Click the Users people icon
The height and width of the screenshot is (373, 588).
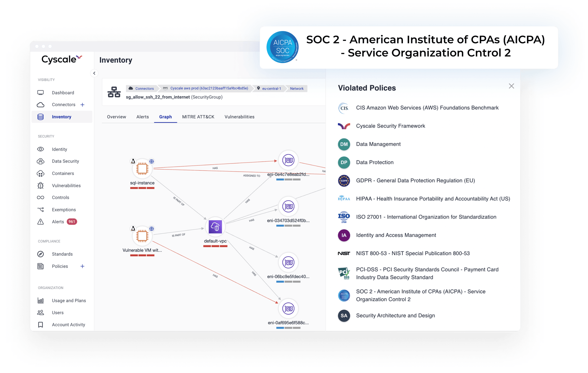click(x=41, y=313)
